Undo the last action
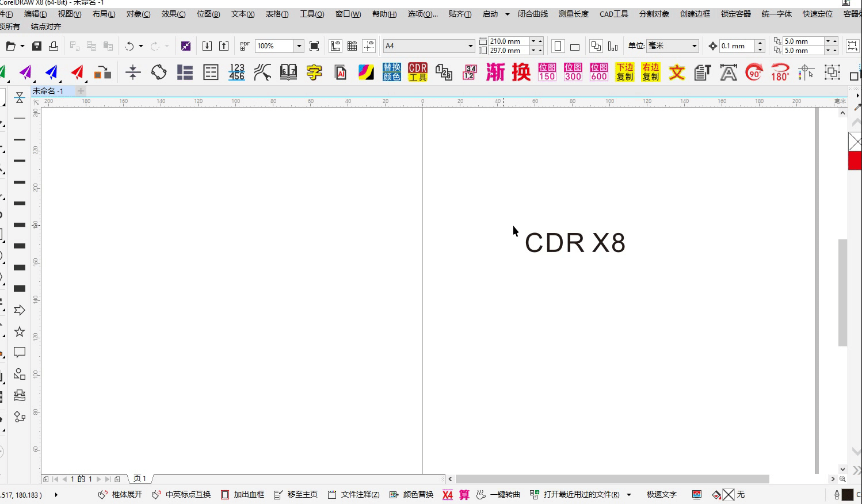The width and height of the screenshot is (862, 504). tap(129, 46)
